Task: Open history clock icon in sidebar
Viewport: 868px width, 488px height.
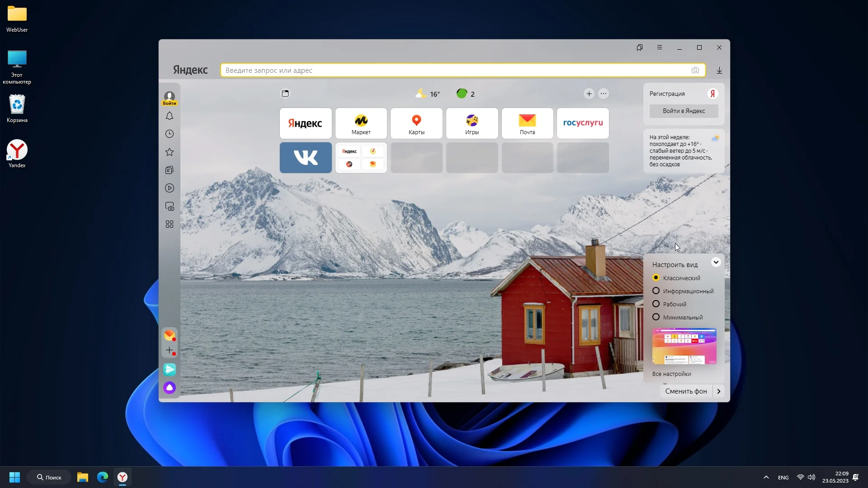Action: (170, 134)
